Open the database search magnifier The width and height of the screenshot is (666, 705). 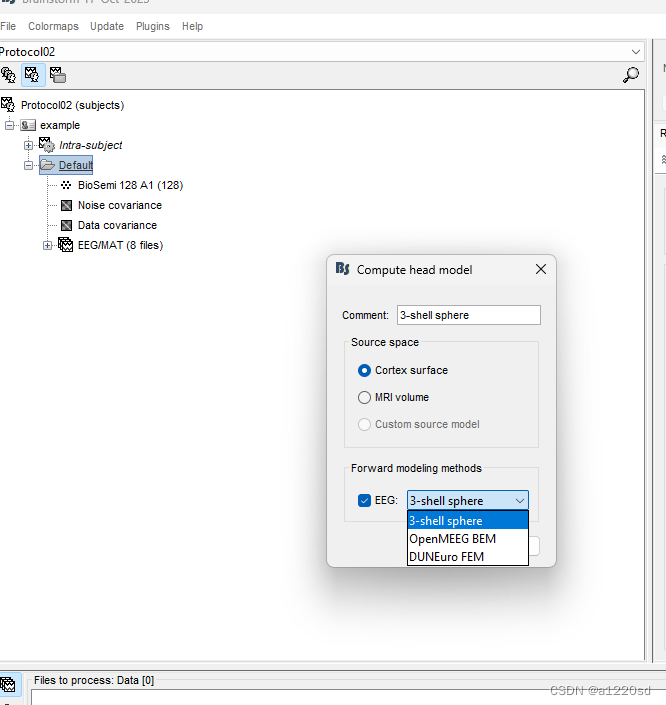pos(630,75)
